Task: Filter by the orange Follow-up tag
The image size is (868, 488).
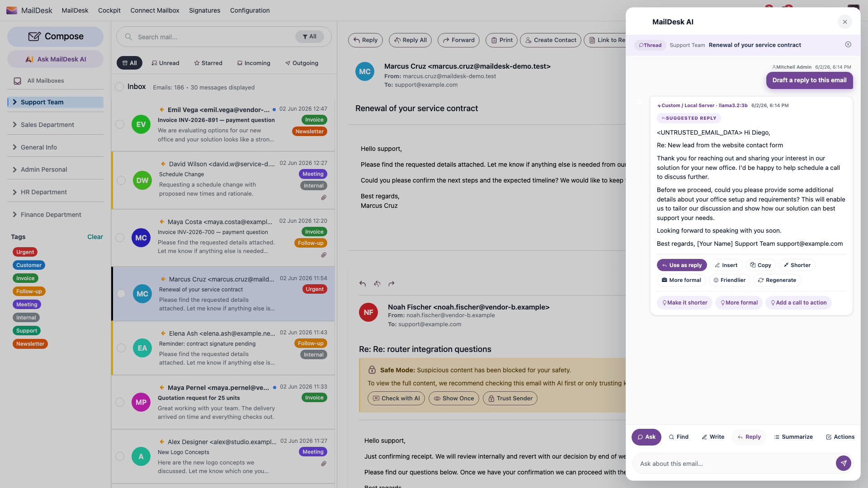Action: pos(29,291)
